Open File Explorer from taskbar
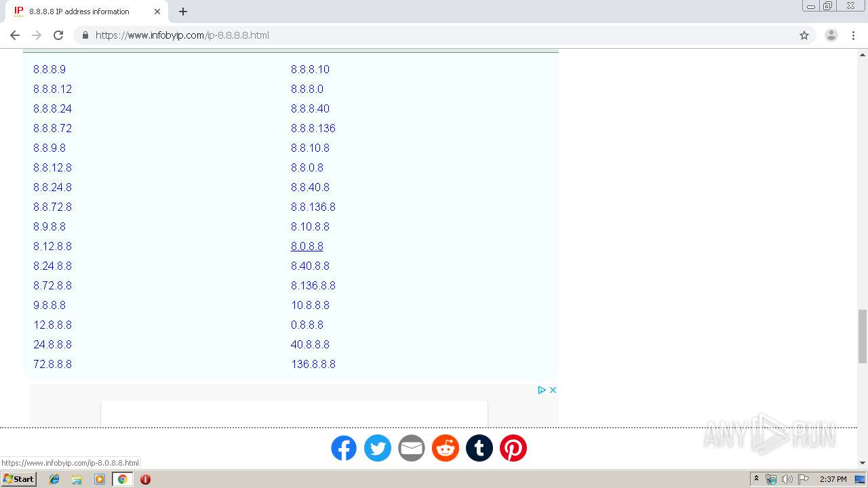This screenshot has height=488, width=868. 77,479
